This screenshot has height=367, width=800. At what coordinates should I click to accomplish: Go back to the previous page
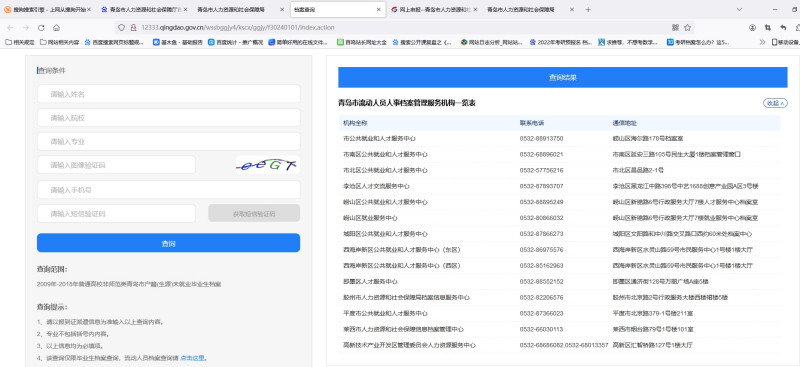point(10,28)
